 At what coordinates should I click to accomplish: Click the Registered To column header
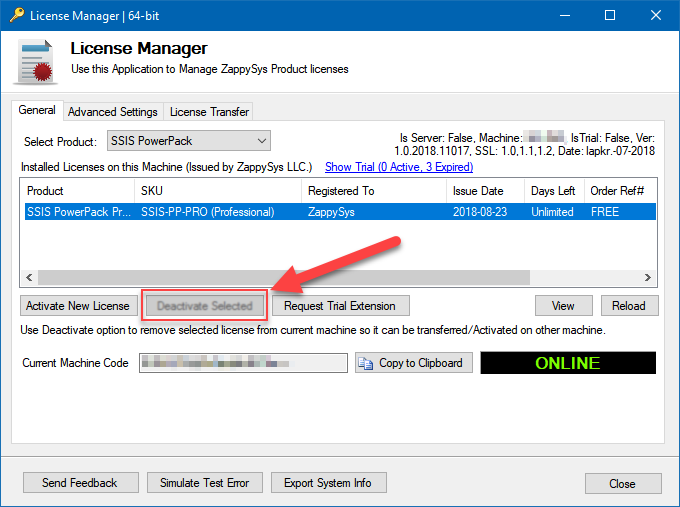click(374, 191)
